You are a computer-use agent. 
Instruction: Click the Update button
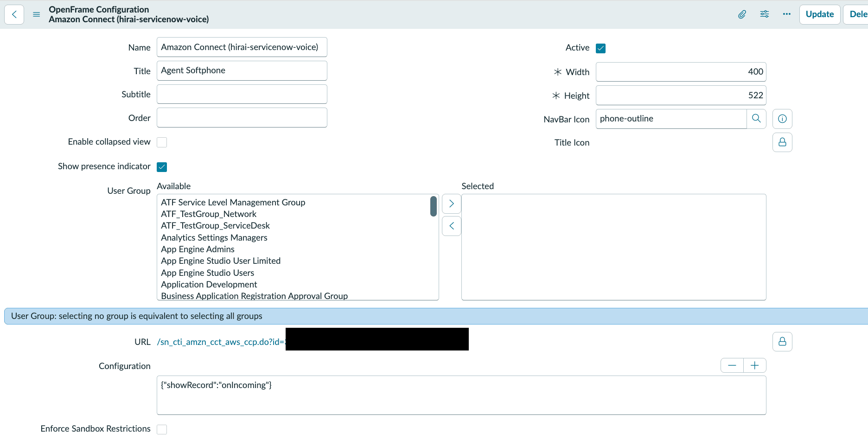coord(820,14)
